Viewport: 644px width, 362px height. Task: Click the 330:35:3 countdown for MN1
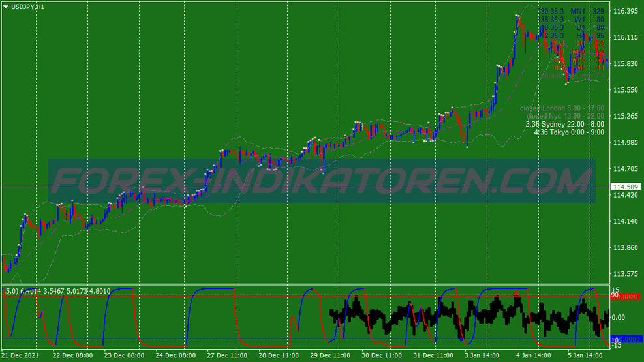(551, 12)
